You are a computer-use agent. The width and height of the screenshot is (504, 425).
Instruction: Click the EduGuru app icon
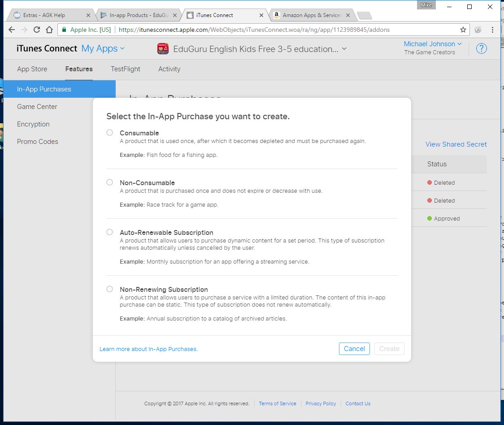click(x=163, y=49)
